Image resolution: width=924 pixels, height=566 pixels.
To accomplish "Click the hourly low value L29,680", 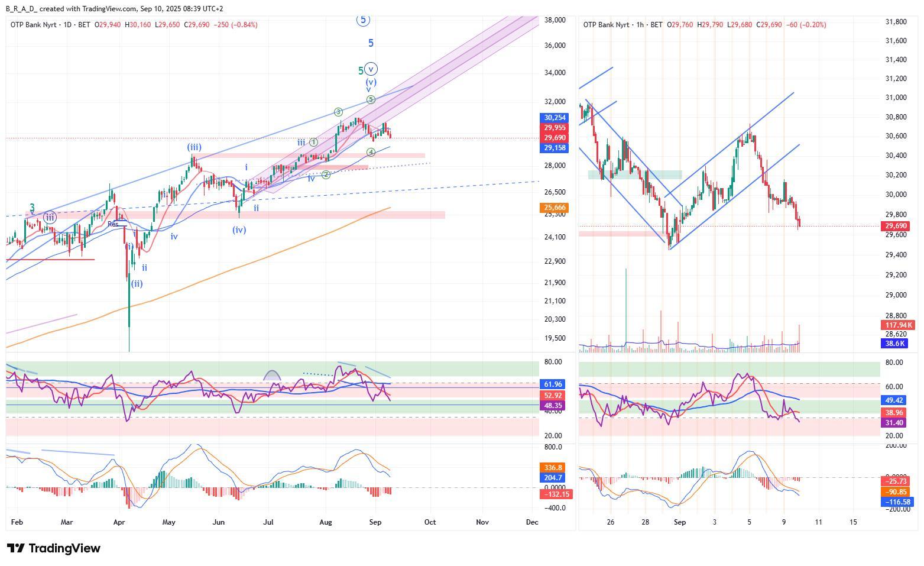I will (740, 25).
